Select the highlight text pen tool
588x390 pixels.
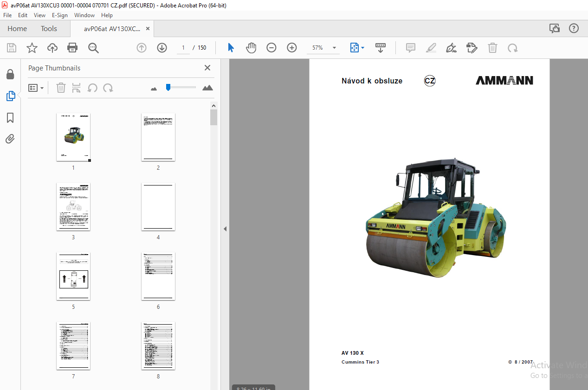431,48
